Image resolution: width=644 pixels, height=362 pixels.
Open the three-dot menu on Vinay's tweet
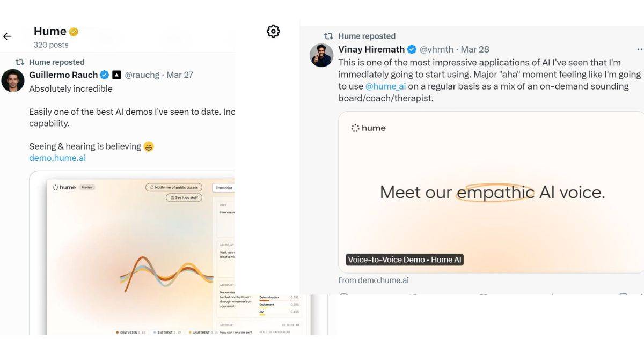(x=641, y=49)
